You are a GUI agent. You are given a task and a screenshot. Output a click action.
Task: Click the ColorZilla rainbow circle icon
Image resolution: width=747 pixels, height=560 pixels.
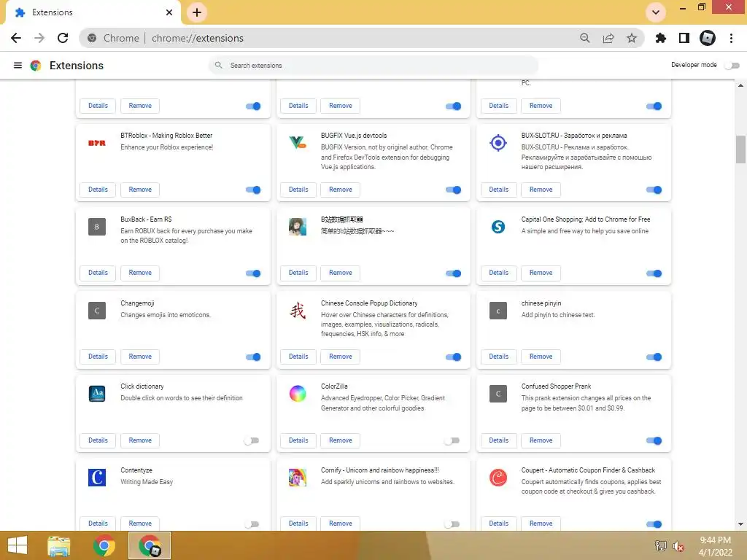[298, 394]
